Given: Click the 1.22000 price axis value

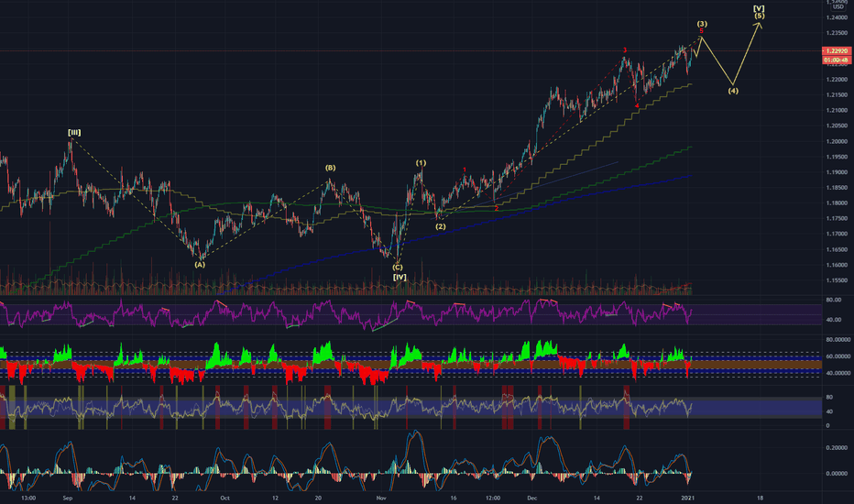Looking at the screenshot, I should coord(837,80).
